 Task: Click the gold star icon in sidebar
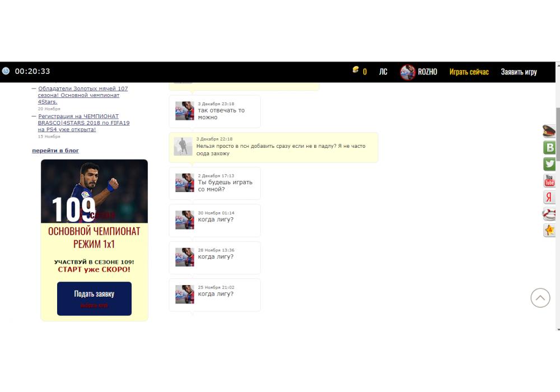pyautogui.click(x=549, y=230)
